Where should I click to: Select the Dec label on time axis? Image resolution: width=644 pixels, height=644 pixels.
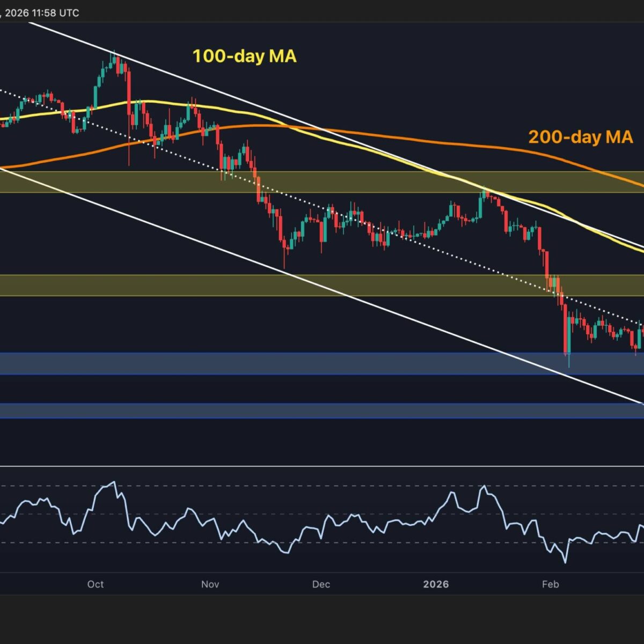click(x=321, y=584)
